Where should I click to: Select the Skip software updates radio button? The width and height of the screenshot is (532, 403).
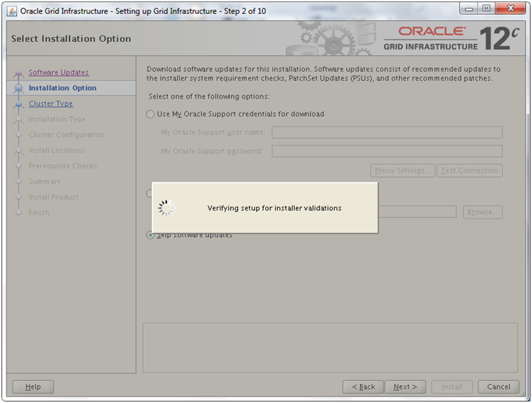point(150,235)
